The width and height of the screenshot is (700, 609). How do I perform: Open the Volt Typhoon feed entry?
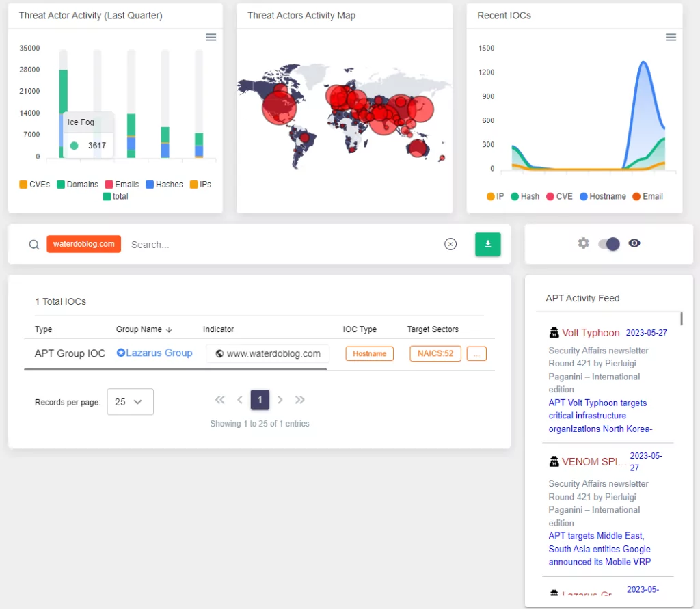click(591, 333)
